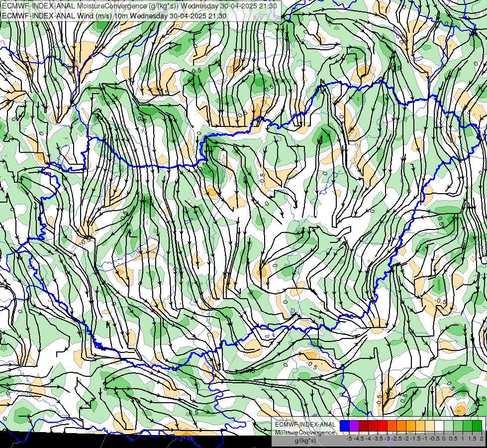The width and height of the screenshot is (487, 448).
Task: Click the blue legend swatch below -5
Action: [345, 426]
